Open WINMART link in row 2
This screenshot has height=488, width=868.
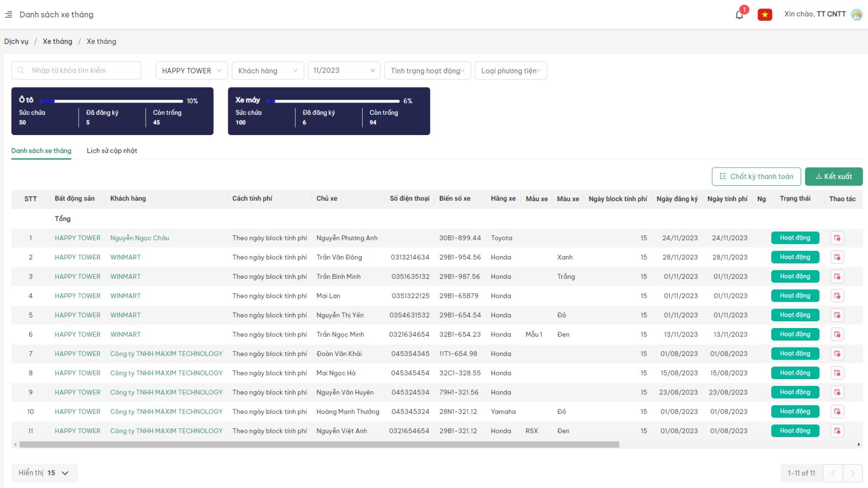pyautogui.click(x=125, y=257)
